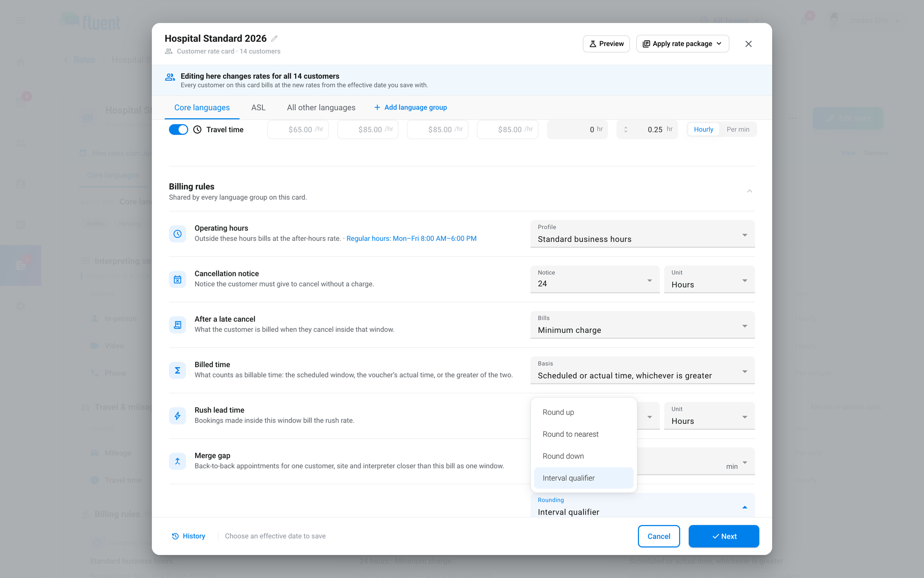Click the Cancellation notice calendar icon
The width and height of the screenshot is (924, 578).
tap(178, 279)
